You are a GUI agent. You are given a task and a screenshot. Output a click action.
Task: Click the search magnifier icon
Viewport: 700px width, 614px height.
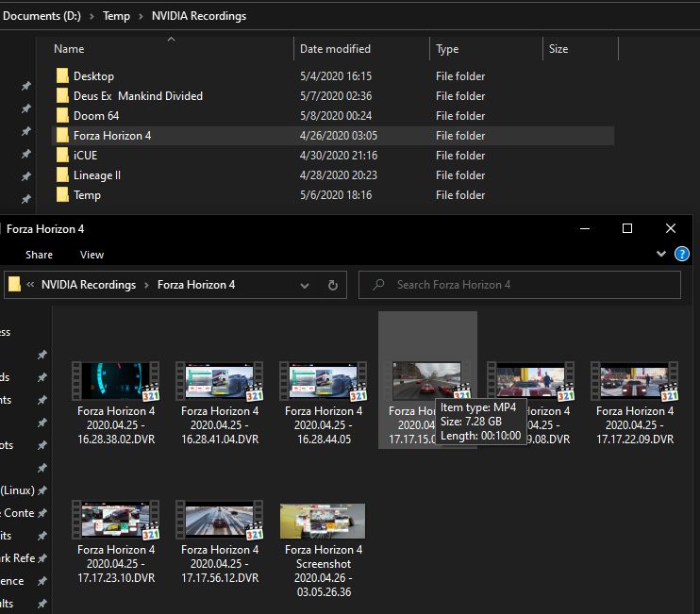[378, 285]
